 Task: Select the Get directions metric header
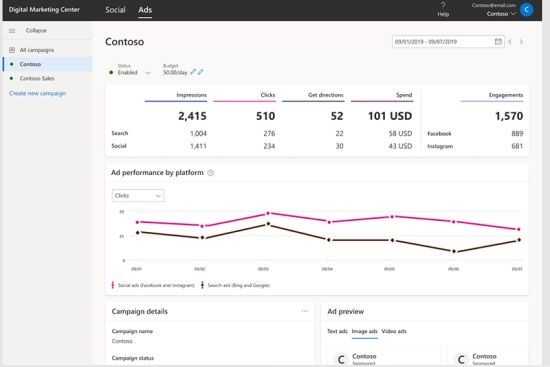pos(326,95)
